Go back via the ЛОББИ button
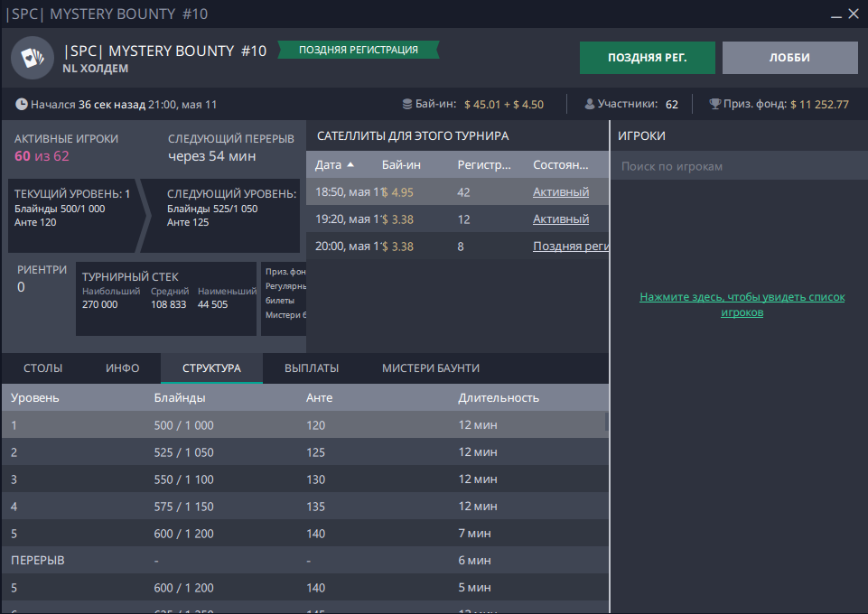Screen dimensions: 868x614 pyautogui.click(x=789, y=58)
